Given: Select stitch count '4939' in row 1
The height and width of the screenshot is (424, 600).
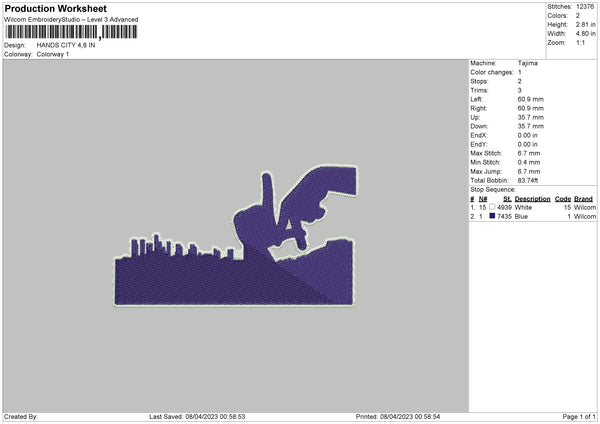Looking at the screenshot, I should (504, 207).
